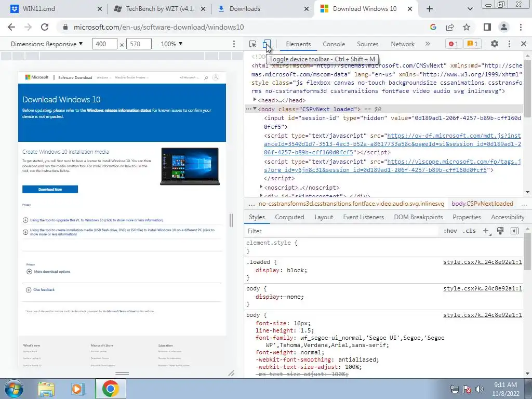Open a new browser tab

pos(430,9)
